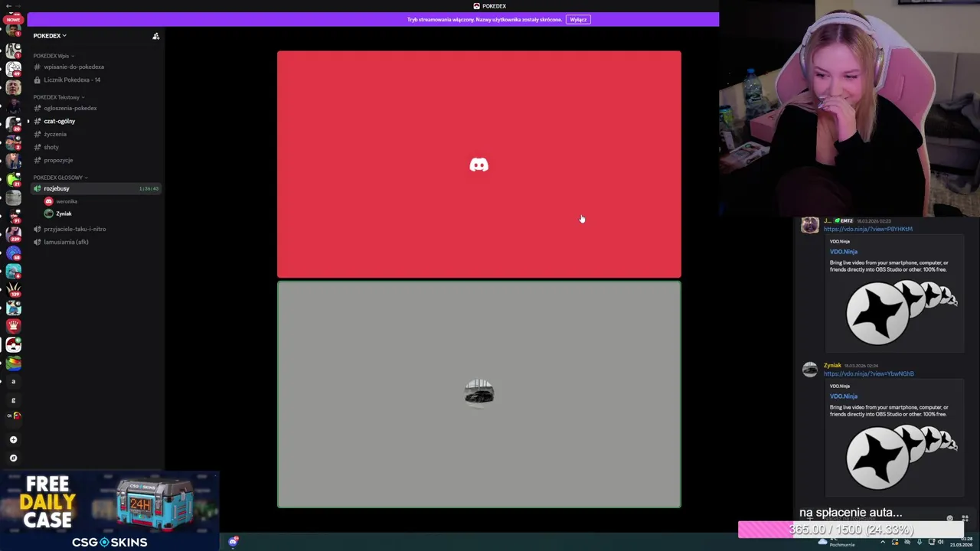Open the server icon with 91 badge

[x=13, y=217]
